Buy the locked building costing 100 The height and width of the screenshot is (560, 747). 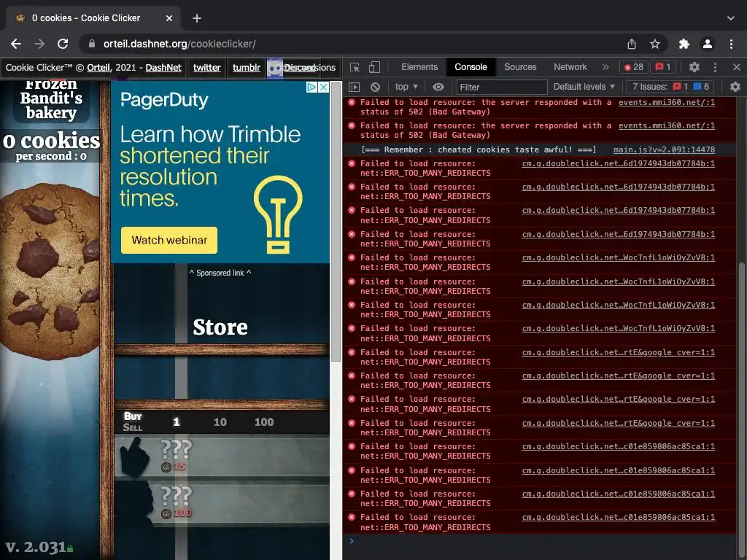point(222,504)
